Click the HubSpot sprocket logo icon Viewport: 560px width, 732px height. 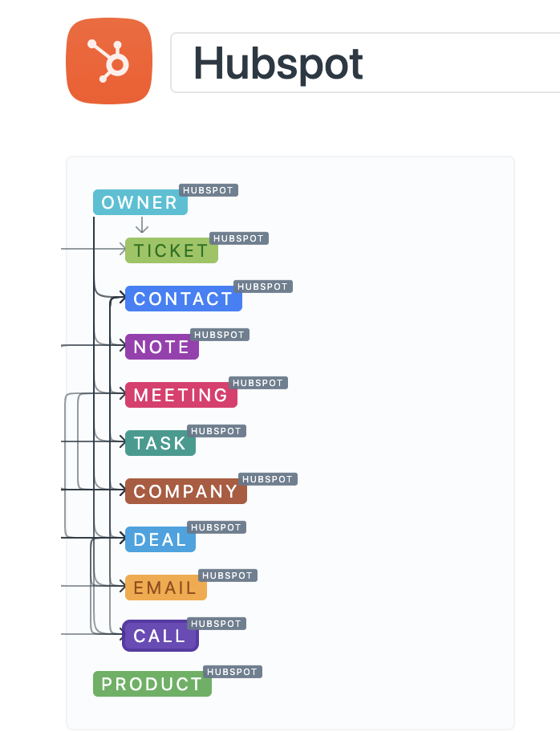tap(108, 63)
